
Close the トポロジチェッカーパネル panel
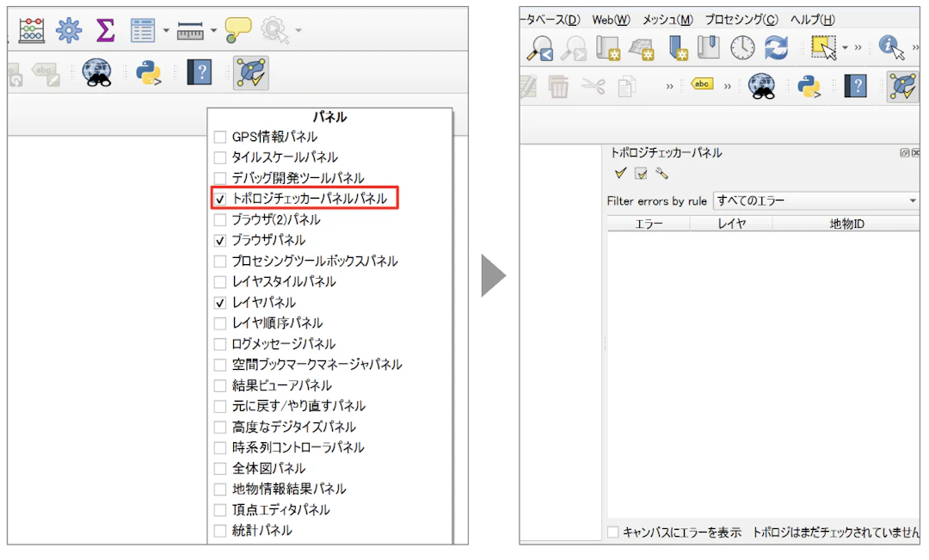pos(915,153)
